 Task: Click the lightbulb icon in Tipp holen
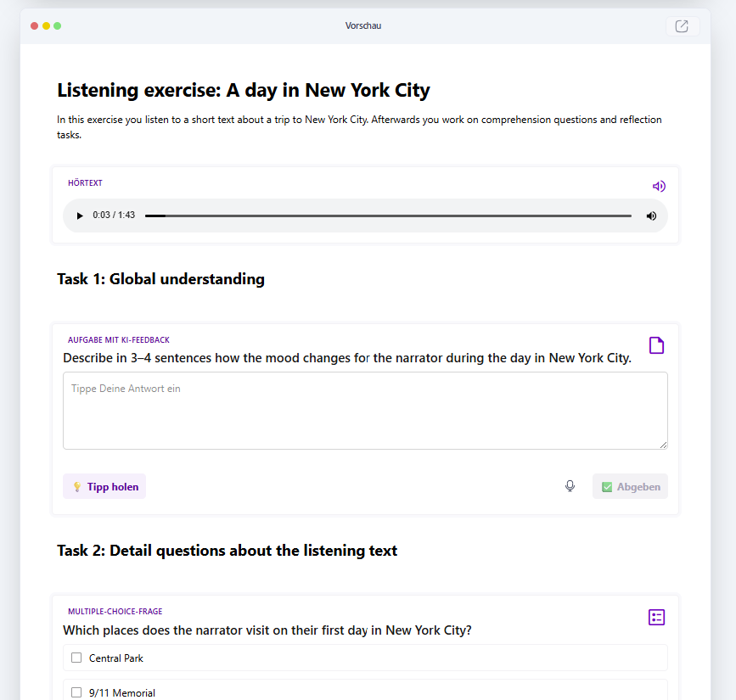76,487
